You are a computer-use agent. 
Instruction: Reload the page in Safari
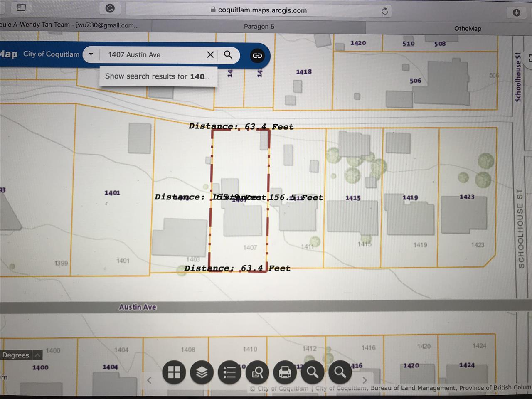click(385, 11)
